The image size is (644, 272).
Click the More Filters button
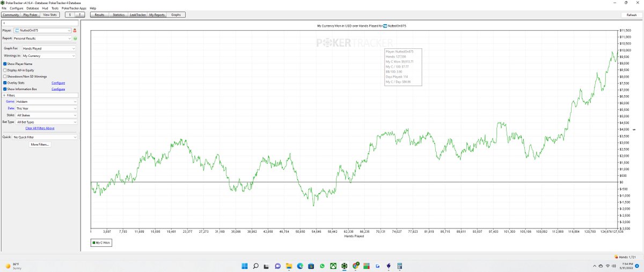[x=40, y=145]
